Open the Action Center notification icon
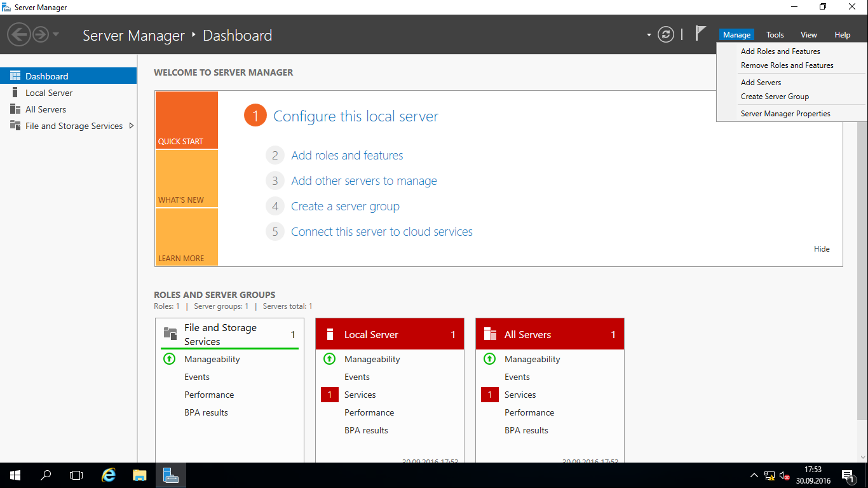868x488 pixels. (x=848, y=475)
